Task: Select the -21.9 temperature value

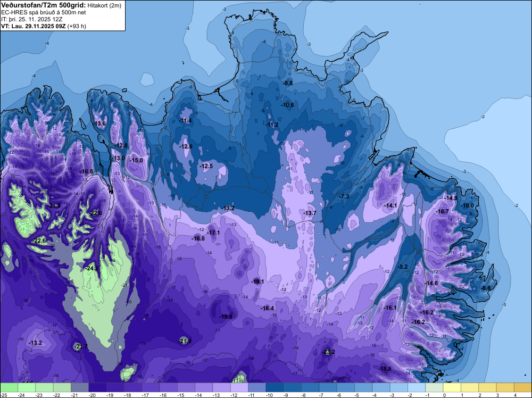Action: [x=185, y=341]
